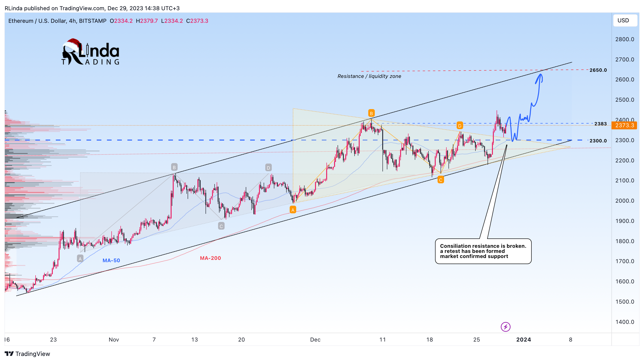Click the open price value O2334.2

[121, 21]
